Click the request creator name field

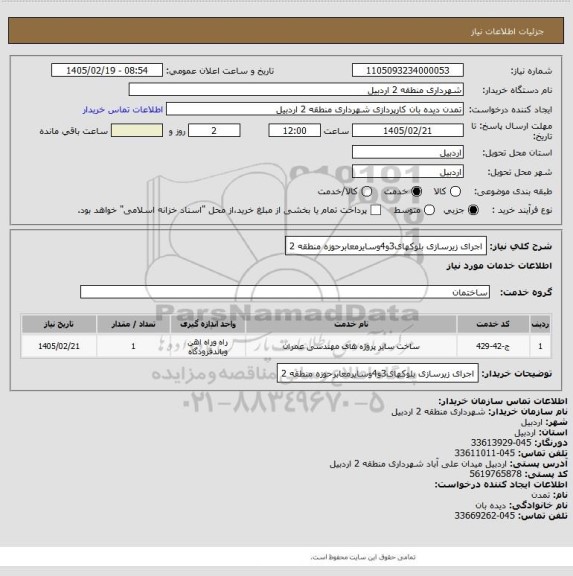(315, 109)
